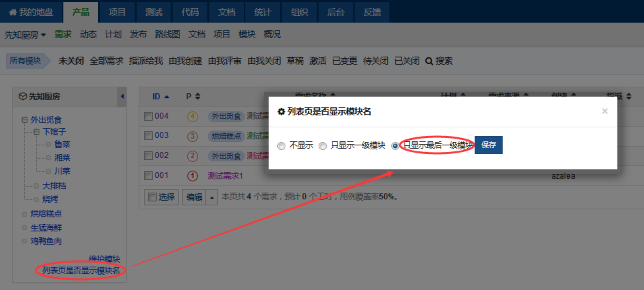Screen dimensions: 644x290
Task: Select 鸡鸭鱼肉 module in tree
Action: 47,241
